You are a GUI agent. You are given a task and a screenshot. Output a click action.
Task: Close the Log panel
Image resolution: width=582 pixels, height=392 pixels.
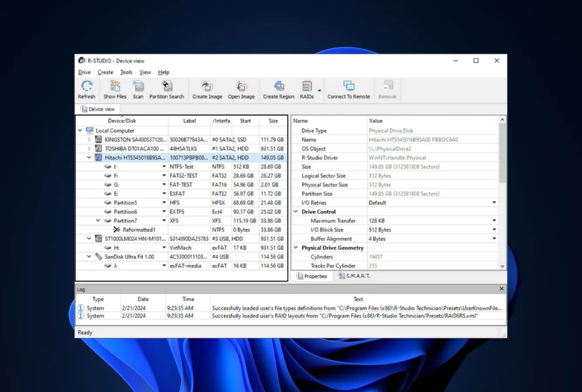(x=501, y=289)
